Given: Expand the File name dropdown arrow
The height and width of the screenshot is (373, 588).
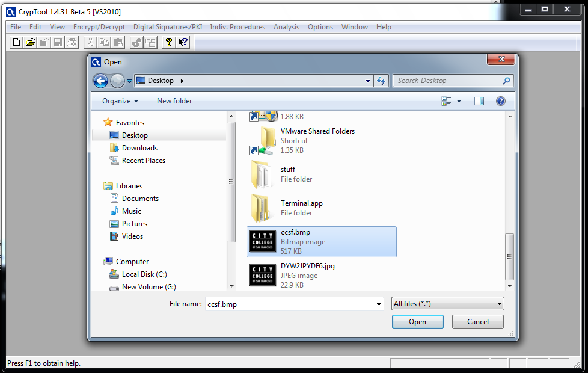Looking at the screenshot, I should click(379, 304).
